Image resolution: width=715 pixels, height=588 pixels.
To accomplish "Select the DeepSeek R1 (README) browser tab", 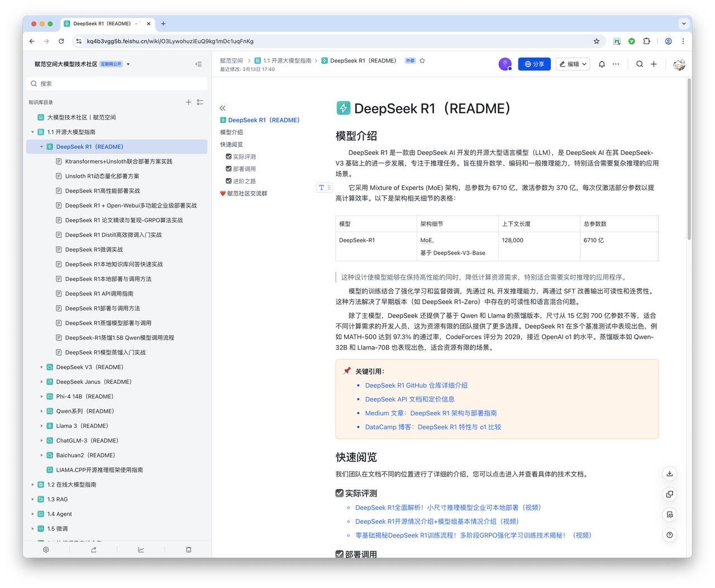I will tap(106, 24).
